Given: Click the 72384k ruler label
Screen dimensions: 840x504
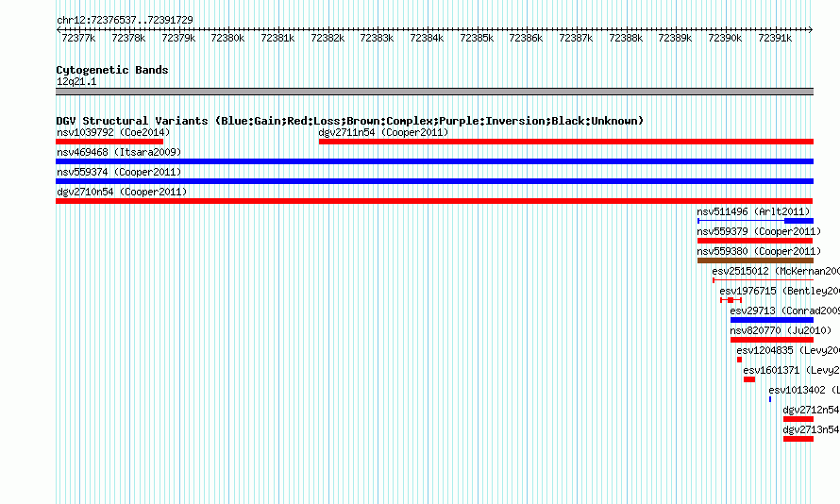Looking at the screenshot, I should (427, 38).
